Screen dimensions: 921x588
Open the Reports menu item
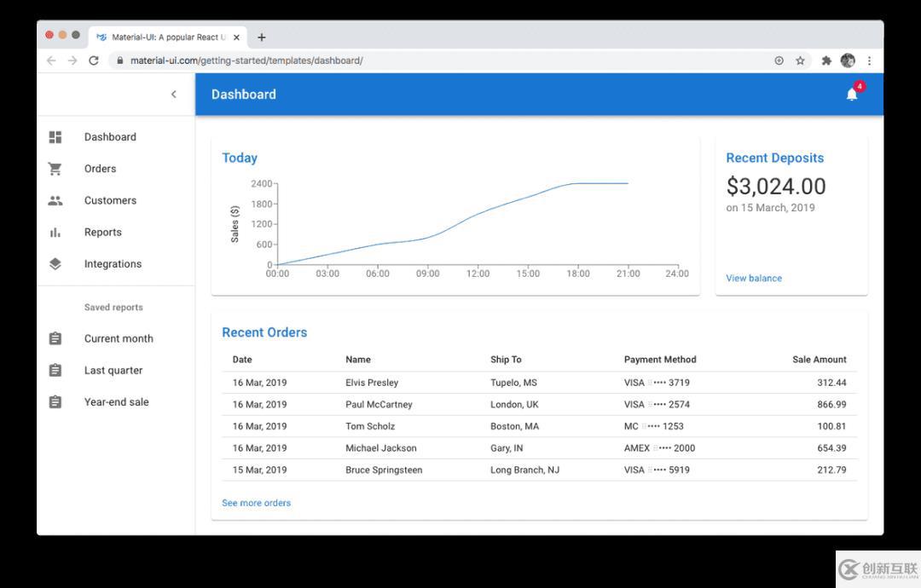click(x=116, y=233)
